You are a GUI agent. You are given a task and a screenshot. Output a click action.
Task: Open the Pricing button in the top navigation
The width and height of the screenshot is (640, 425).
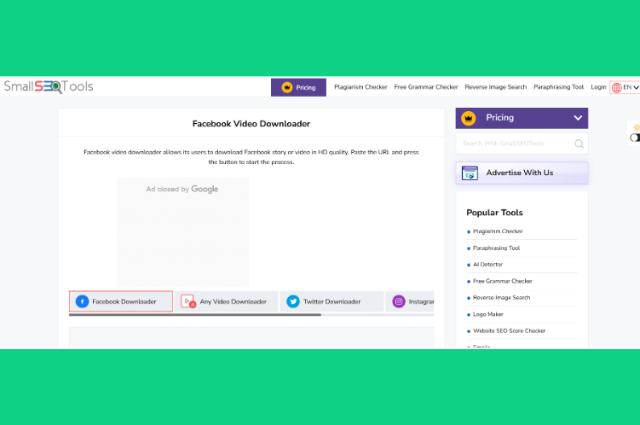[298, 87]
